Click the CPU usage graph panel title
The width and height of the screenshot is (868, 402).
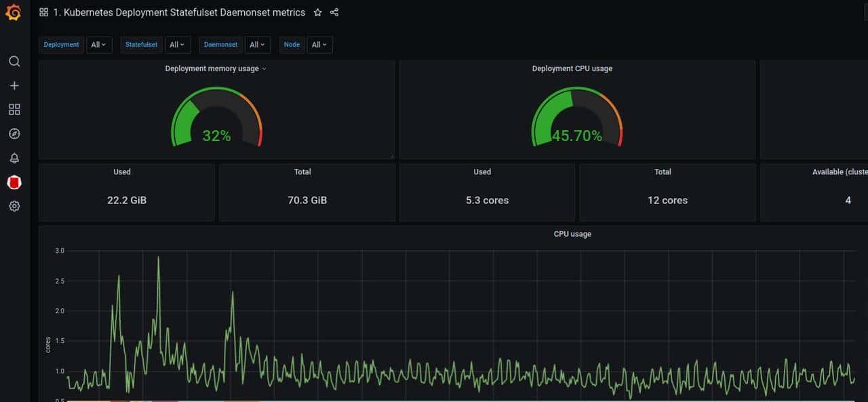pyautogui.click(x=572, y=234)
